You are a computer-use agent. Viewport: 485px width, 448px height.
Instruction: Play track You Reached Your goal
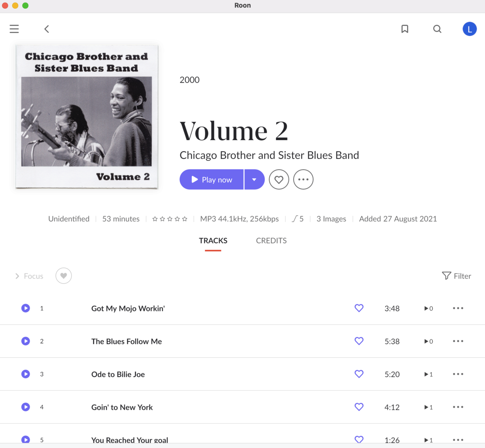click(26, 440)
